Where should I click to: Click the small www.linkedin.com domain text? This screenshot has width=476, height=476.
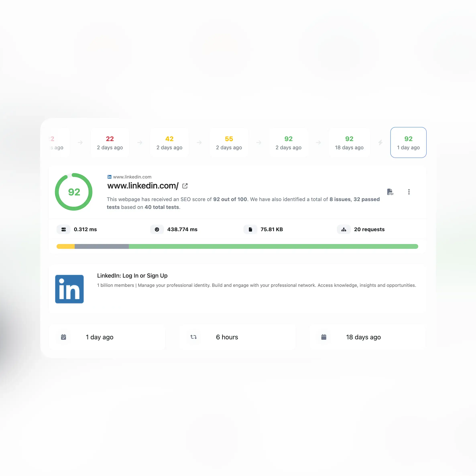[x=132, y=177]
